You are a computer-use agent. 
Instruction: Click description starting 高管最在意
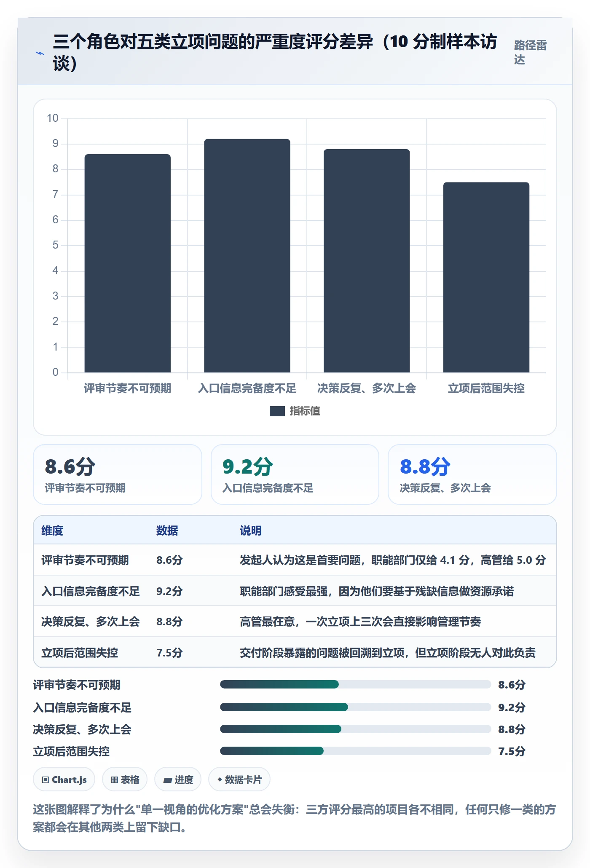360,622
